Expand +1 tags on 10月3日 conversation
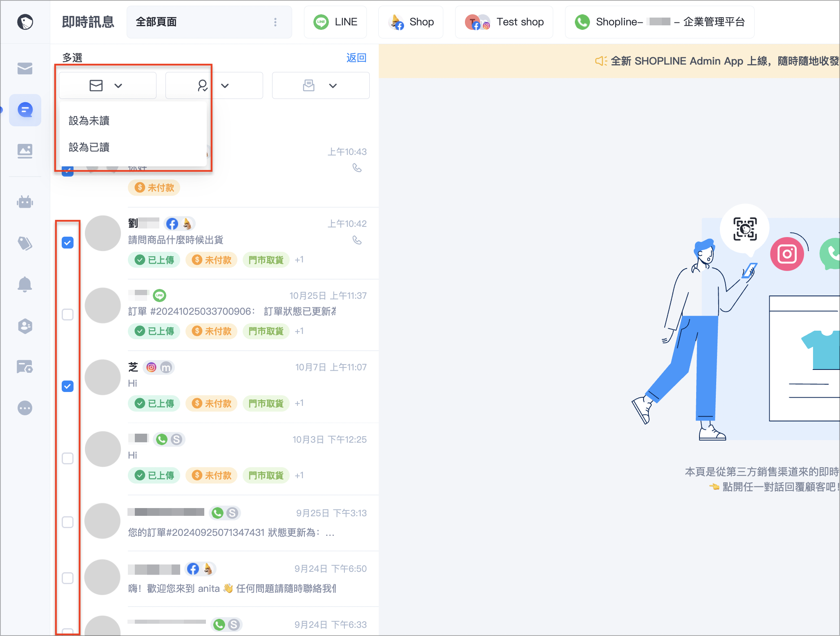Viewport: 840px width, 636px height. (299, 475)
